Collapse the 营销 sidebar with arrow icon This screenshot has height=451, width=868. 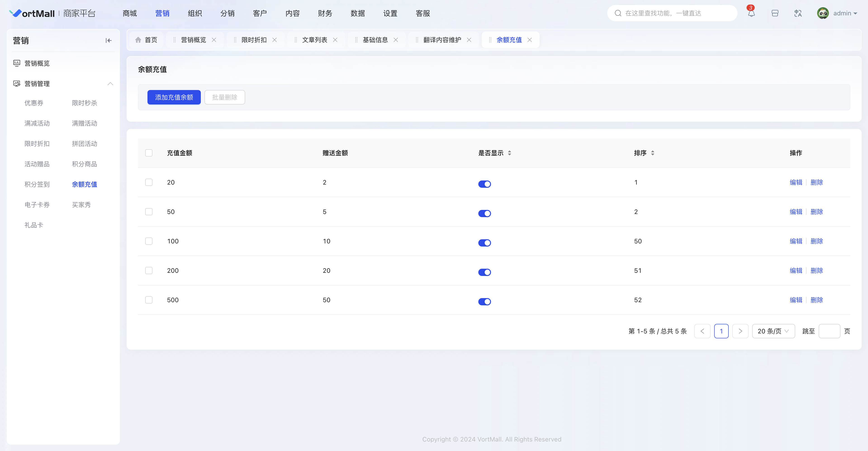[x=109, y=40]
